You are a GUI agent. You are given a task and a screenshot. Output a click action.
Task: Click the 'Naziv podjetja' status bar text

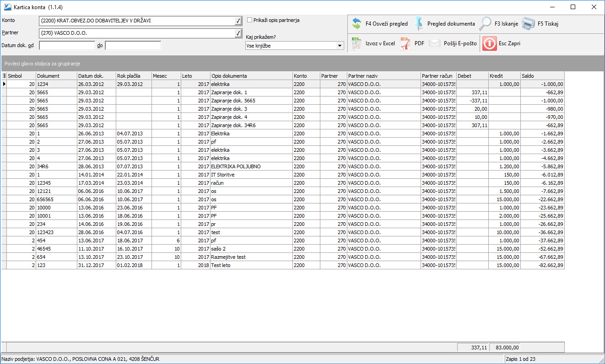point(80,359)
